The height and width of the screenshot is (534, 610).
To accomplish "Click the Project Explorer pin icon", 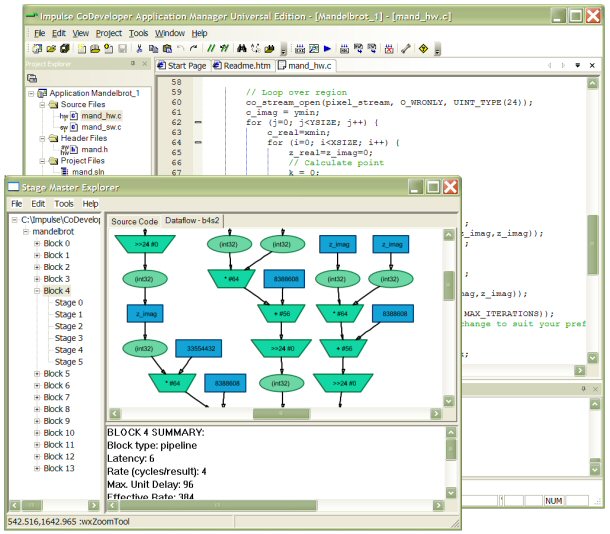I will [133, 63].
